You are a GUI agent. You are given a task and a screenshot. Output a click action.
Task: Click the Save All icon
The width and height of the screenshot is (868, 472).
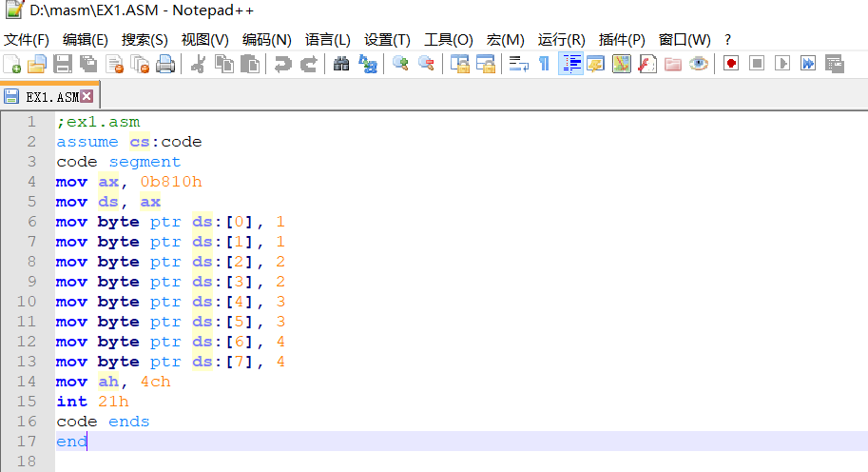click(88, 65)
